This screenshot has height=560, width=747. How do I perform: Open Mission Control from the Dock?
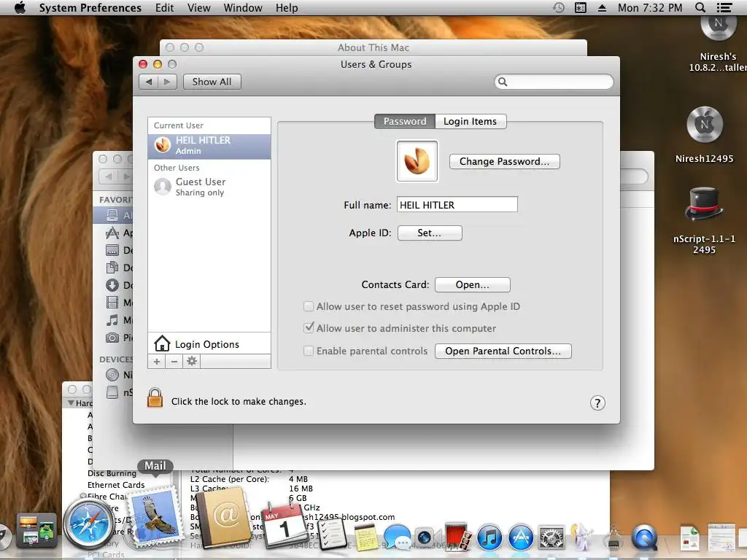coord(36,530)
